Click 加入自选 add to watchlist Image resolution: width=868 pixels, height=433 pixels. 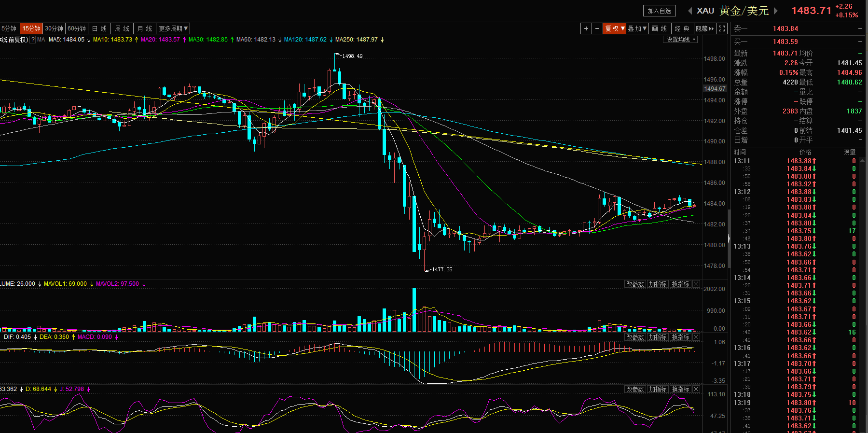point(659,11)
